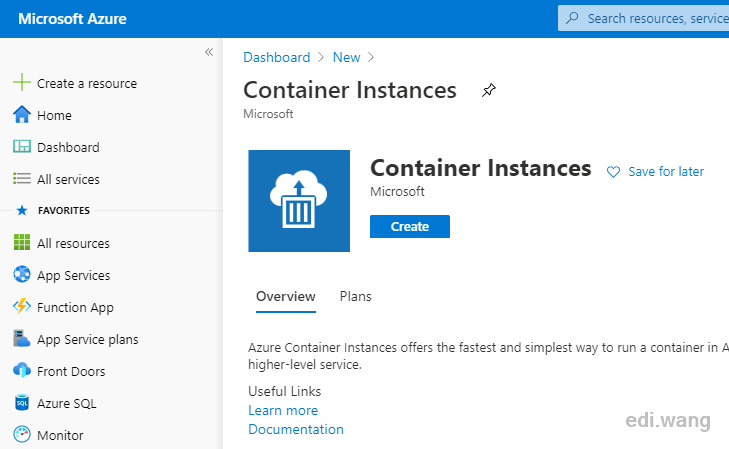Open All services menu item
This screenshot has width=729, height=449.
click(68, 179)
